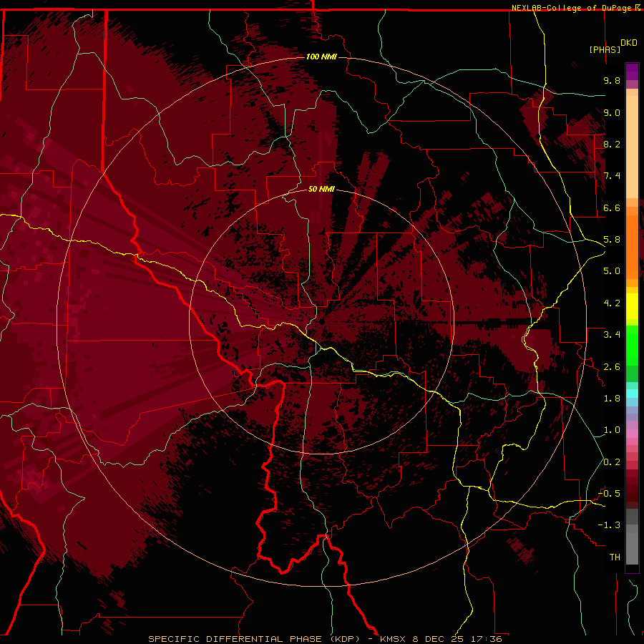The width and height of the screenshot is (644, 644).
Task: Click the 1.8 scale value
Action: tap(612, 399)
